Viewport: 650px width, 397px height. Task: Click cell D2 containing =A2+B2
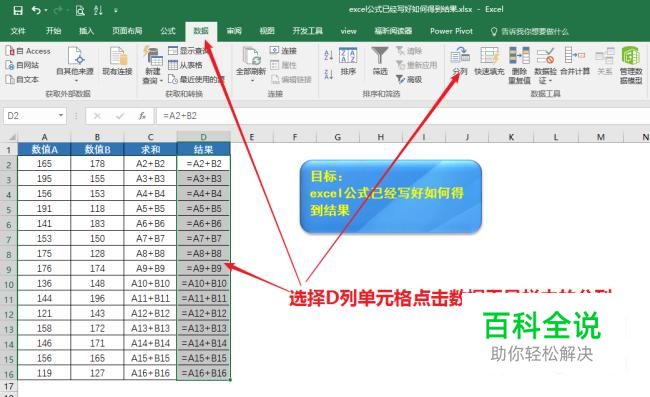point(204,164)
